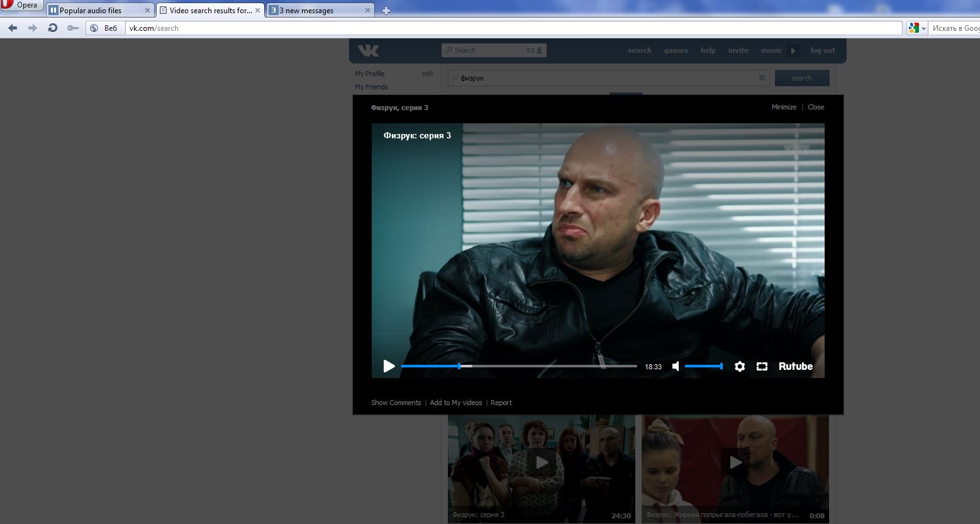Viewport: 980px width, 524px height.
Task: Open a new browser tab
Action: 386,11
